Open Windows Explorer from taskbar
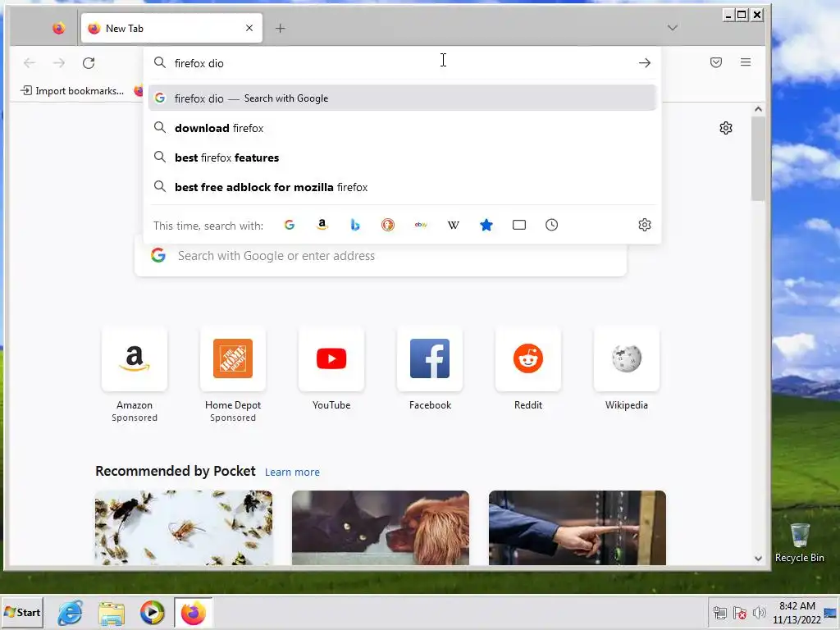 (112, 613)
